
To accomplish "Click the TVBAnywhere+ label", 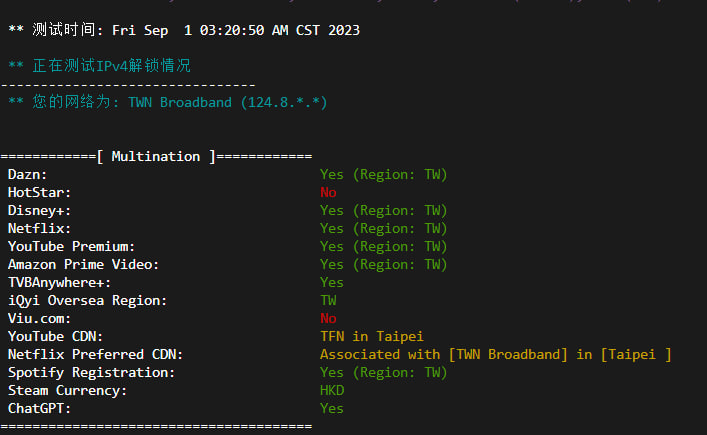I will pos(59,282).
